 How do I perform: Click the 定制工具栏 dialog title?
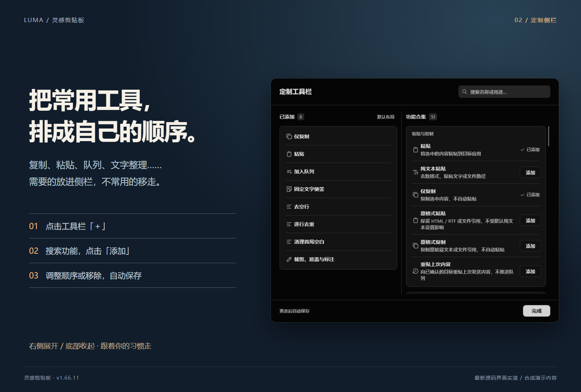coord(296,92)
